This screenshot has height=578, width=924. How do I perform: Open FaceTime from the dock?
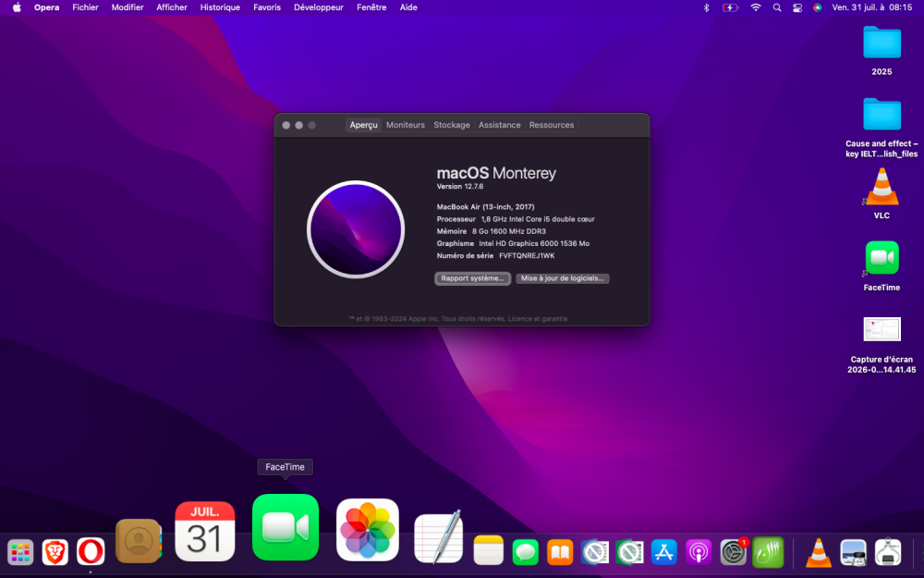(x=286, y=527)
